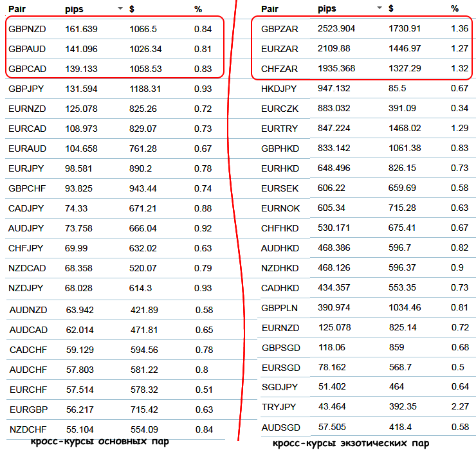Screen dimensions: 476x450
Task: Select the AUDJPY pair cell
Action: [26, 228]
